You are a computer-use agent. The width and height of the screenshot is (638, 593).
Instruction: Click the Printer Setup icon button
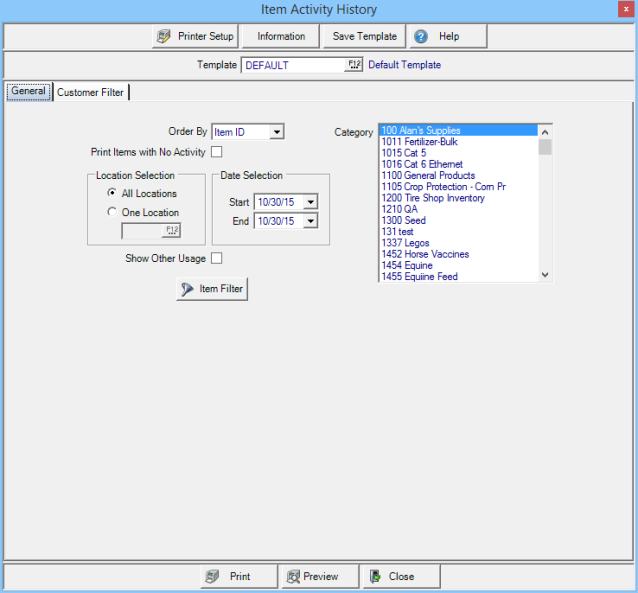(163, 36)
